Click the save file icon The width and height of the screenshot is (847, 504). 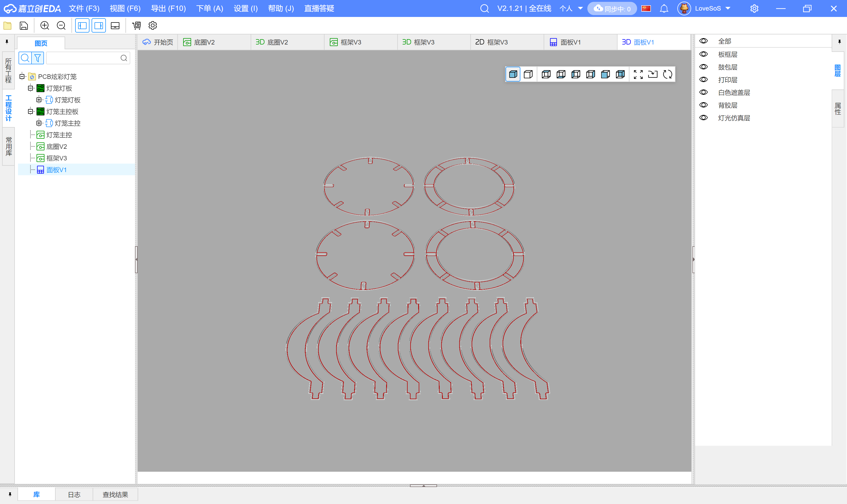[24, 25]
